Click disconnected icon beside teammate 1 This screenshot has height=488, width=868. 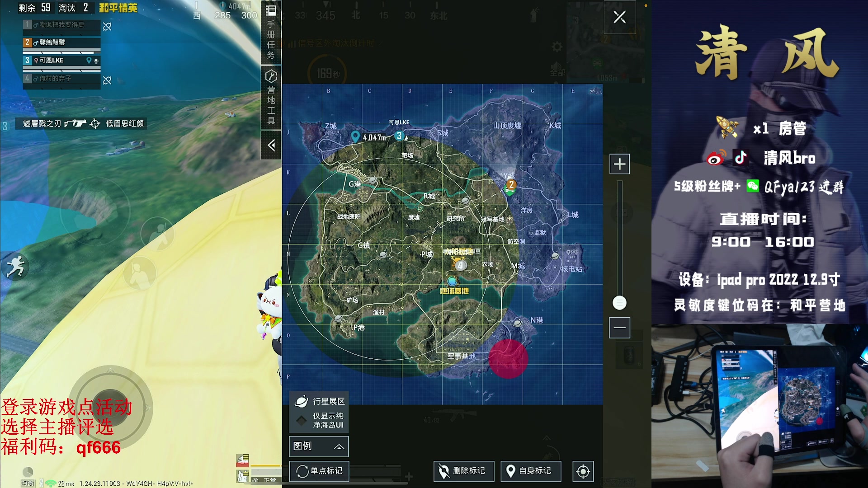point(107,27)
